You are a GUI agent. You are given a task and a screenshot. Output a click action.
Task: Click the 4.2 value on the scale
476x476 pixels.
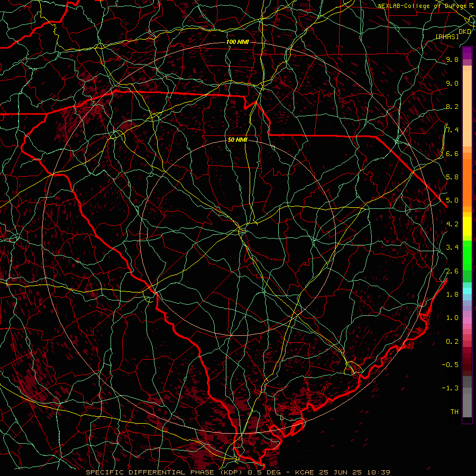[452, 224]
